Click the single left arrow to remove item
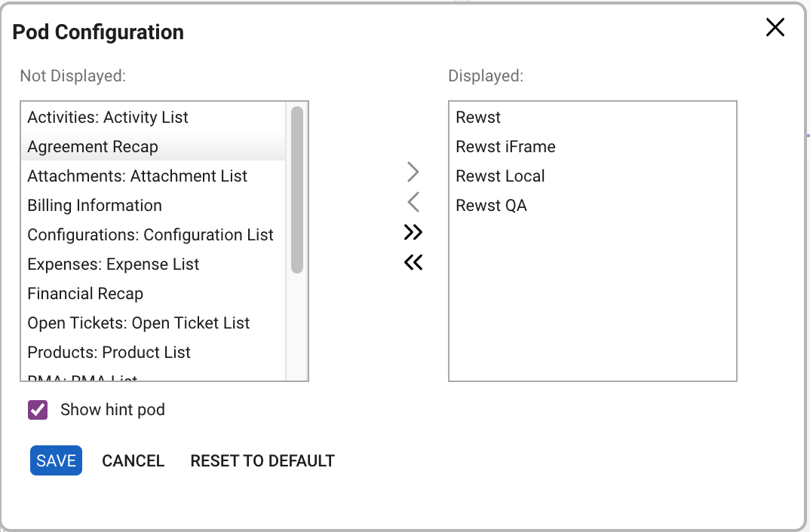 click(413, 202)
